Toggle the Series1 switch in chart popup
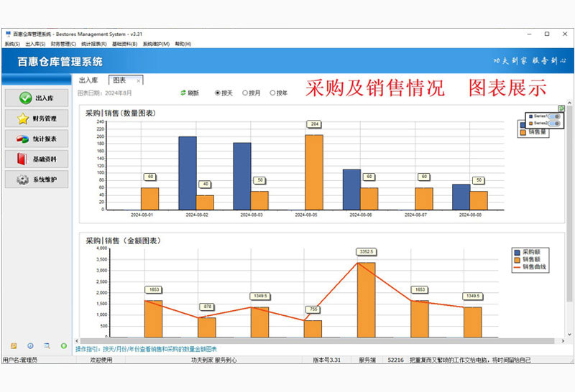 click(x=554, y=116)
